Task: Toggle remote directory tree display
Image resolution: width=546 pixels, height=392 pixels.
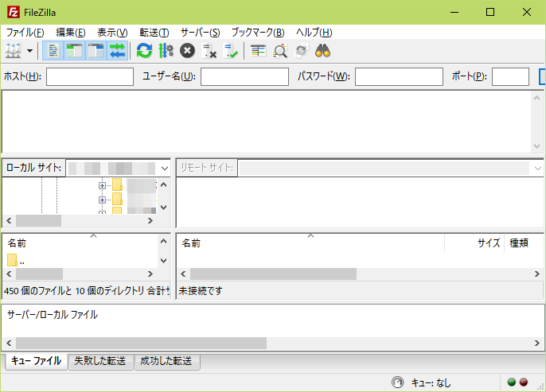Action: (x=96, y=51)
